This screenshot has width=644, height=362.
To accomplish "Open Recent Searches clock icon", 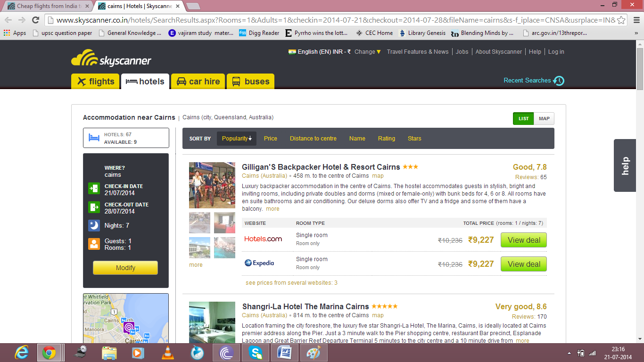I will (559, 81).
